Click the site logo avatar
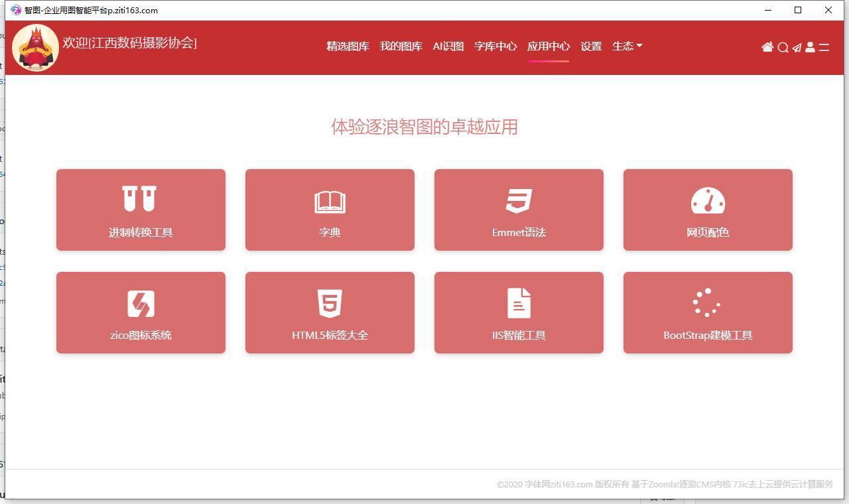 coord(35,47)
